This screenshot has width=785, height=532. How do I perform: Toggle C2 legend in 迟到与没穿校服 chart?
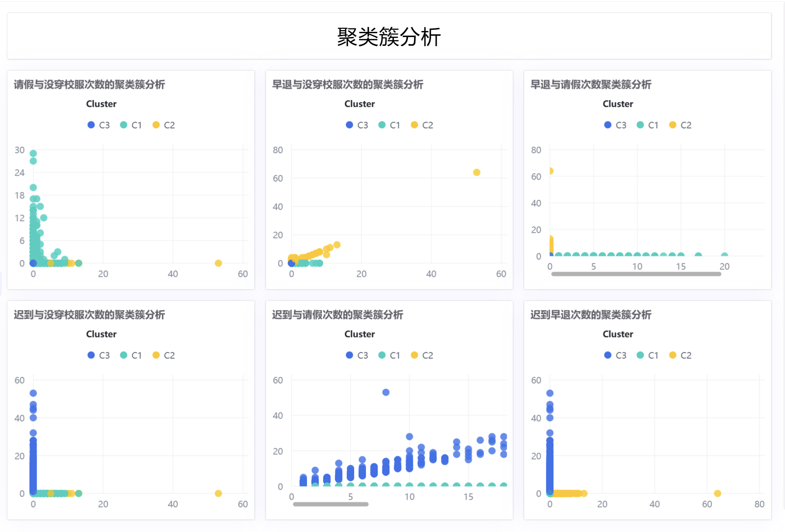coord(164,355)
